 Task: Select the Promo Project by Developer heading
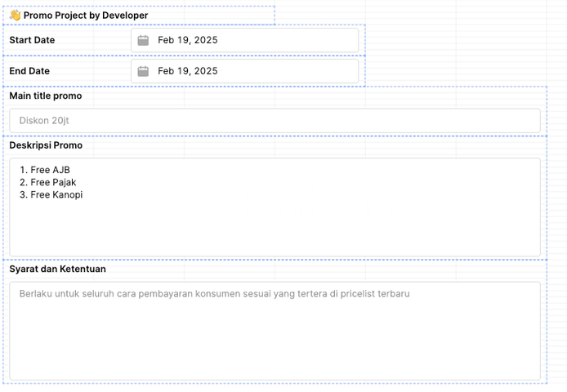click(86, 16)
